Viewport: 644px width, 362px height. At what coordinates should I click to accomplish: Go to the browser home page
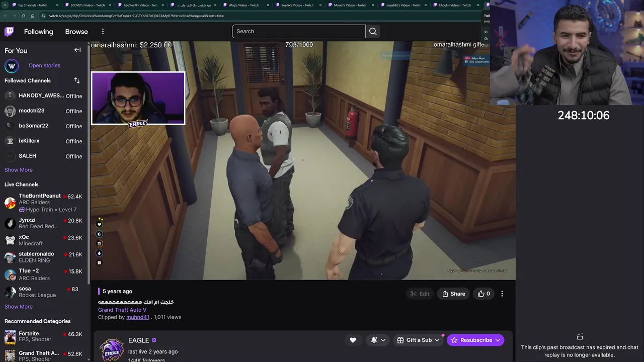(x=33, y=16)
